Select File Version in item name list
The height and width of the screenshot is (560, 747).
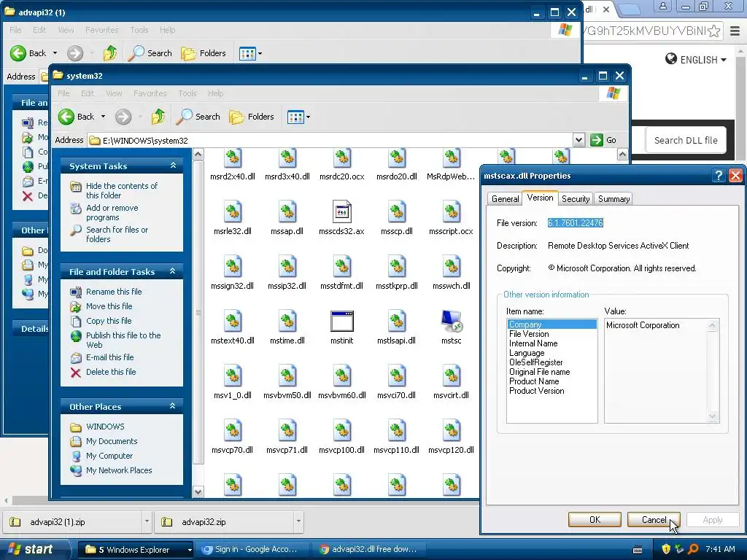click(529, 334)
